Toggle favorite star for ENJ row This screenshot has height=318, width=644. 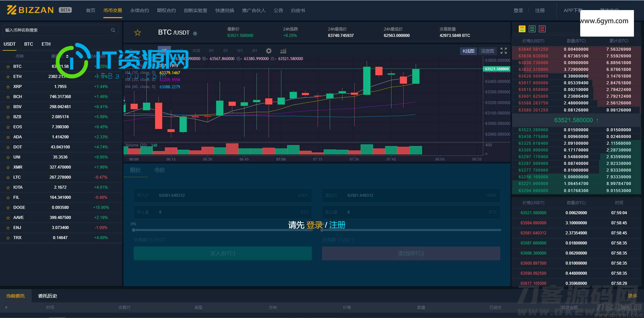8,228
